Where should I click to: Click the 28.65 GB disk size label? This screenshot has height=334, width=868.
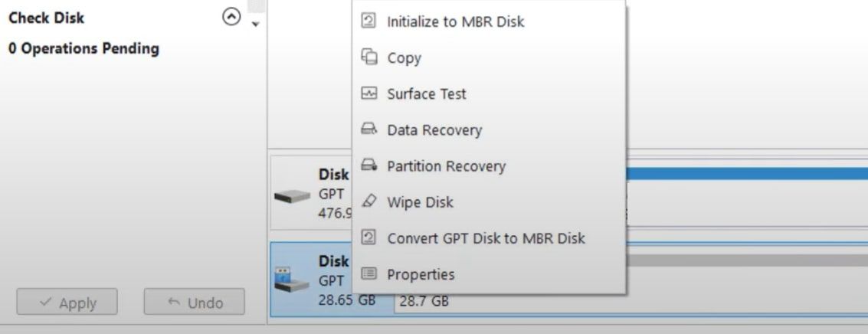click(347, 300)
